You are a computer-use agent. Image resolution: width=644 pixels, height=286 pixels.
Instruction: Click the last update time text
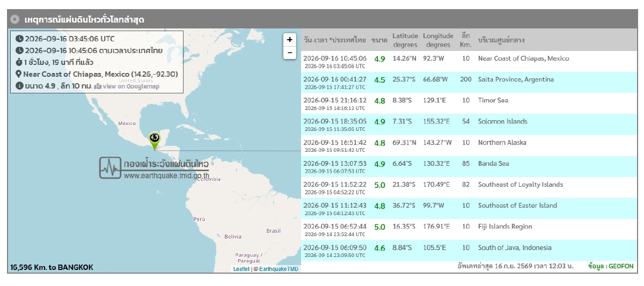pyautogui.click(x=515, y=266)
